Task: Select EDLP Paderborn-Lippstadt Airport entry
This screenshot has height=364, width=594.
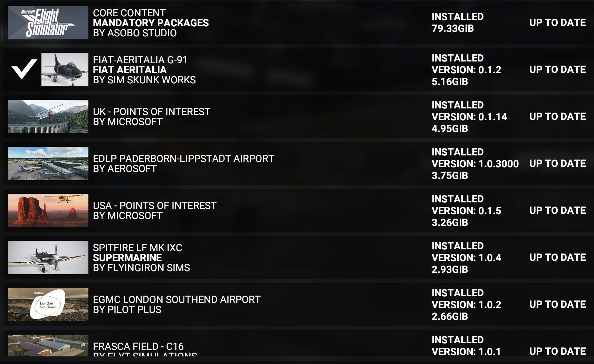Action: 298,163
